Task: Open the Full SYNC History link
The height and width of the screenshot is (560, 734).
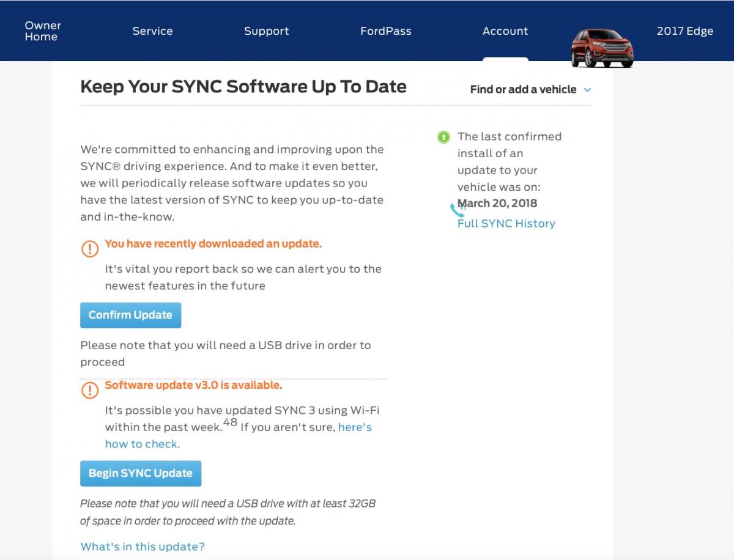Action: tap(506, 224)
